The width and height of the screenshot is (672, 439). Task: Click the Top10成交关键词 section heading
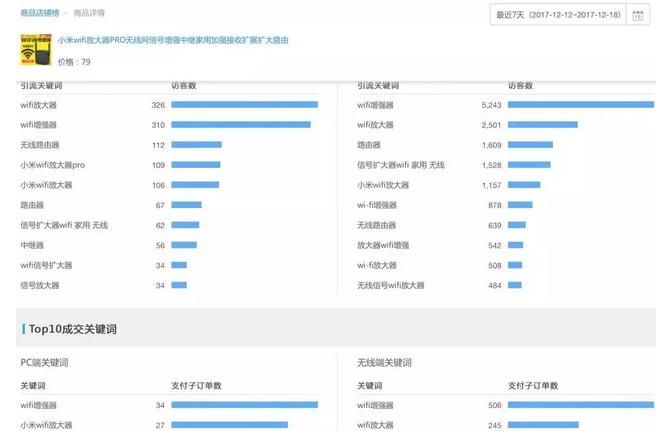coord(73,329)
